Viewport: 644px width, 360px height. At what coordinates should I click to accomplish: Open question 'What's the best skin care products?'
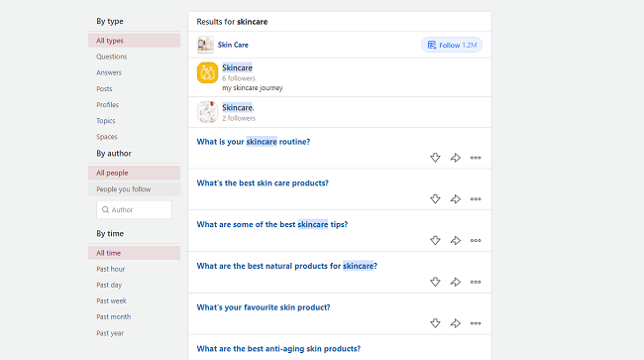[x=263, y=183]
